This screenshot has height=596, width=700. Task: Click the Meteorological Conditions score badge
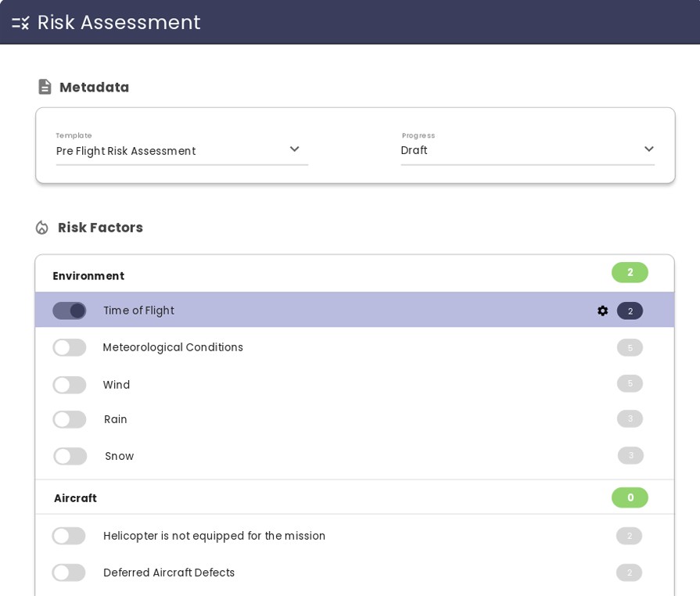tap(630, 347)
